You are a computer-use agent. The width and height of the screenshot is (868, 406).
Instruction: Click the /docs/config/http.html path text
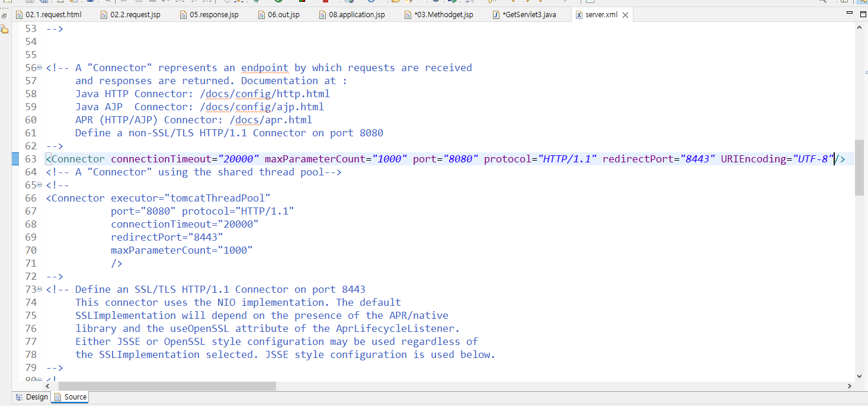tap(265, 94)
